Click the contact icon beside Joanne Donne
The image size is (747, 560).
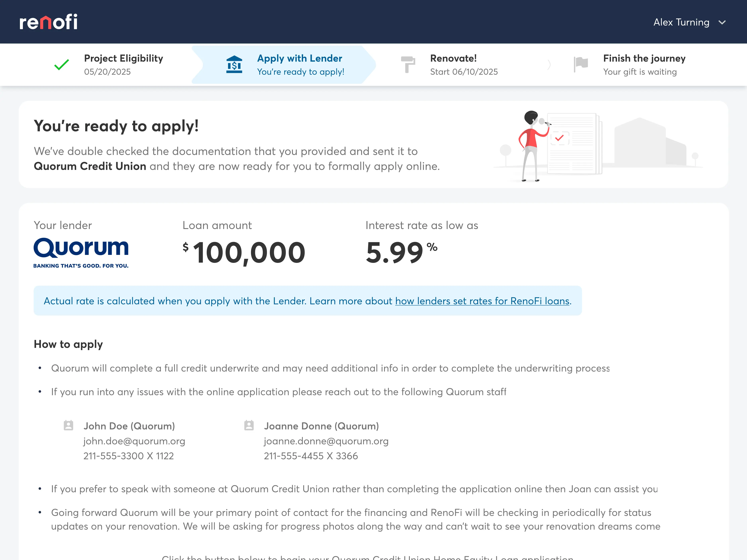pos(249,425)
